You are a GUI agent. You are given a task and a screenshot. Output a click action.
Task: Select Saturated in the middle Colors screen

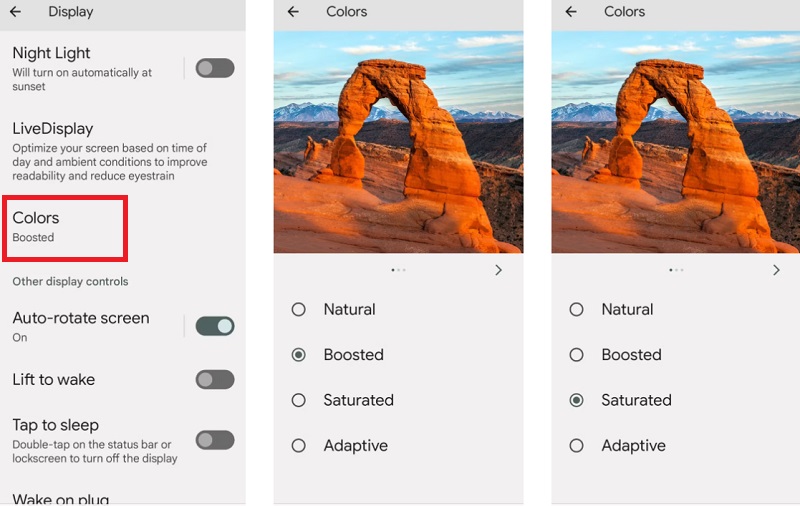(398, 400)
